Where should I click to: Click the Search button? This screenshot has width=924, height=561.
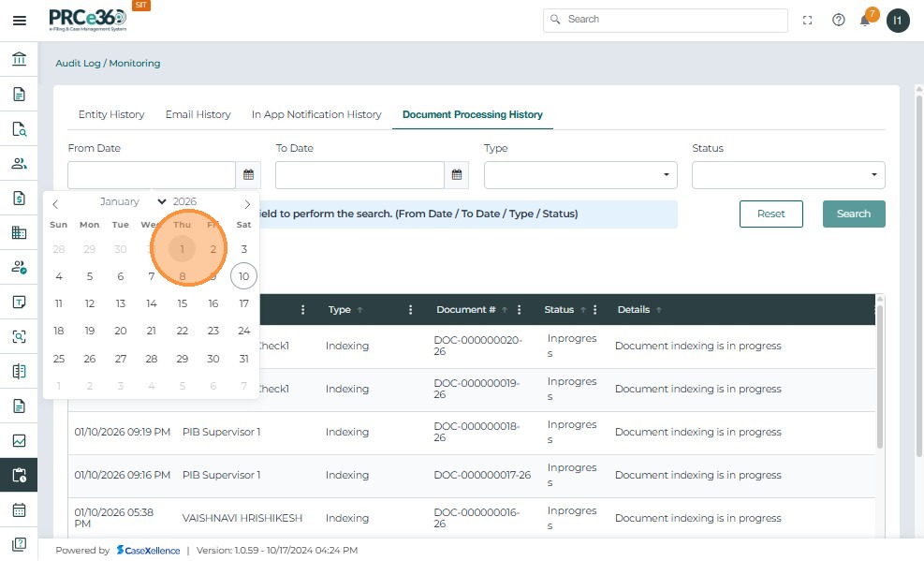click(853, 214)
